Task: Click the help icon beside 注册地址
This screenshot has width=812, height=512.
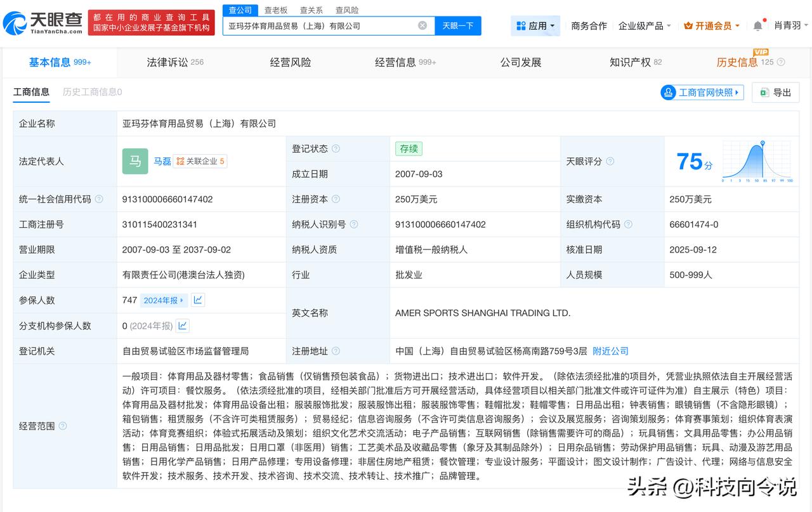Action: 336,351
